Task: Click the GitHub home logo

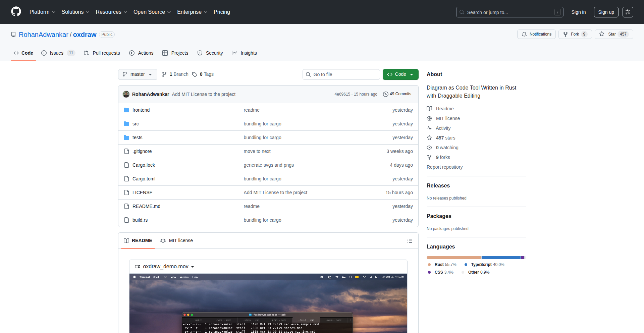Action: click(x=15, y=12)
